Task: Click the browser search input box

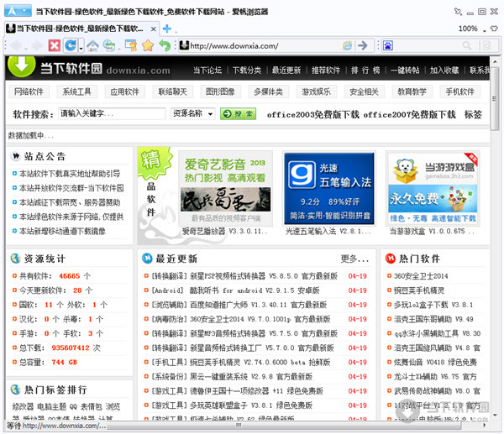Action: pyautogui.click(x=427, y=45)
